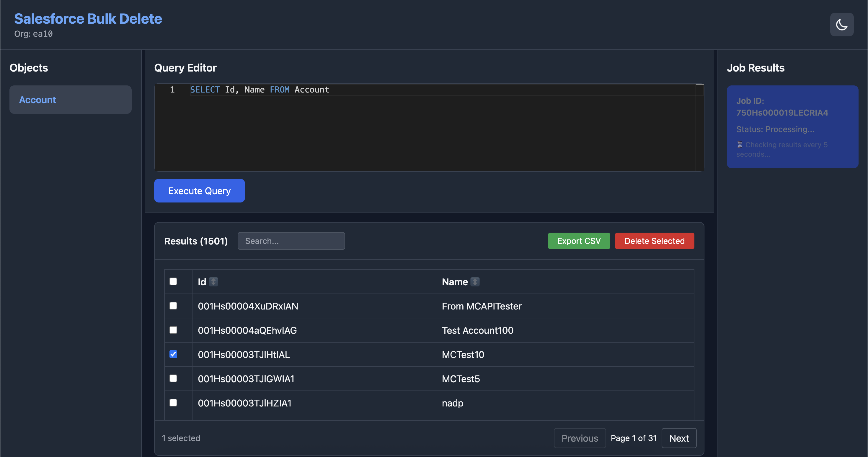Select the MCTest5 row checkbox
The image size is (868, 457).
click(x=173, y=378)
